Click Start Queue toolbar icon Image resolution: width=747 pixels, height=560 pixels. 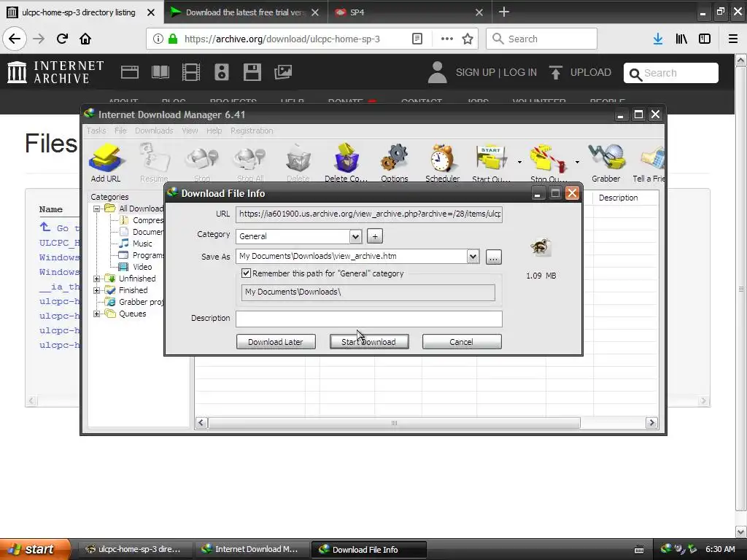click(491, 163)
